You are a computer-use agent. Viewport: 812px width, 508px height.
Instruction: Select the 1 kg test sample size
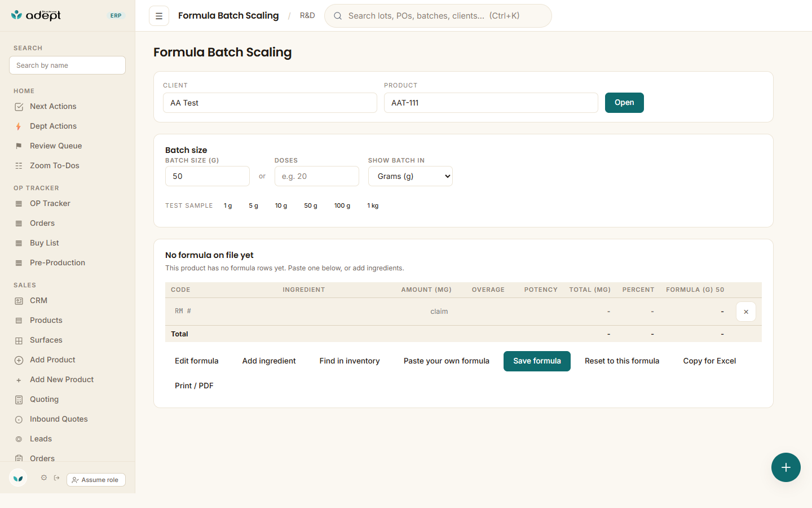[x=373, y=206]
